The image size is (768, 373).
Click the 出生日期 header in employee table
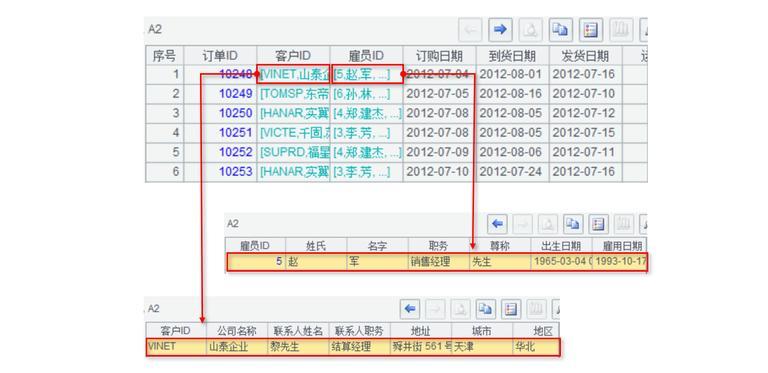pyautogui.click(x=561, y=246)
